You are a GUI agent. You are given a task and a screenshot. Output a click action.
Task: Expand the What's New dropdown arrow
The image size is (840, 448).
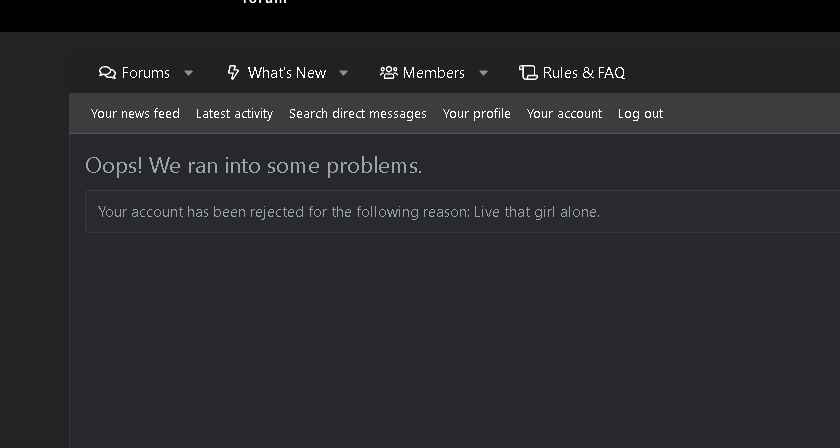pos(344,73)
